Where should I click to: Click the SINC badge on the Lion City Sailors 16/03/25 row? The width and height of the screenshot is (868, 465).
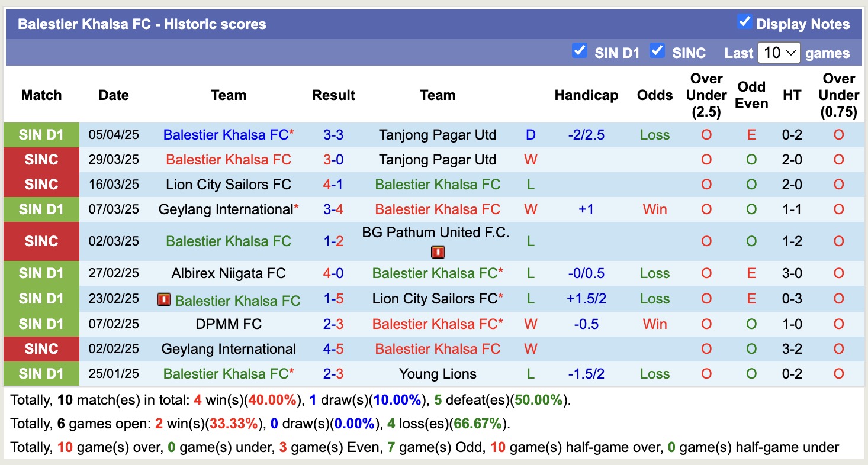[x=41, y=184]
